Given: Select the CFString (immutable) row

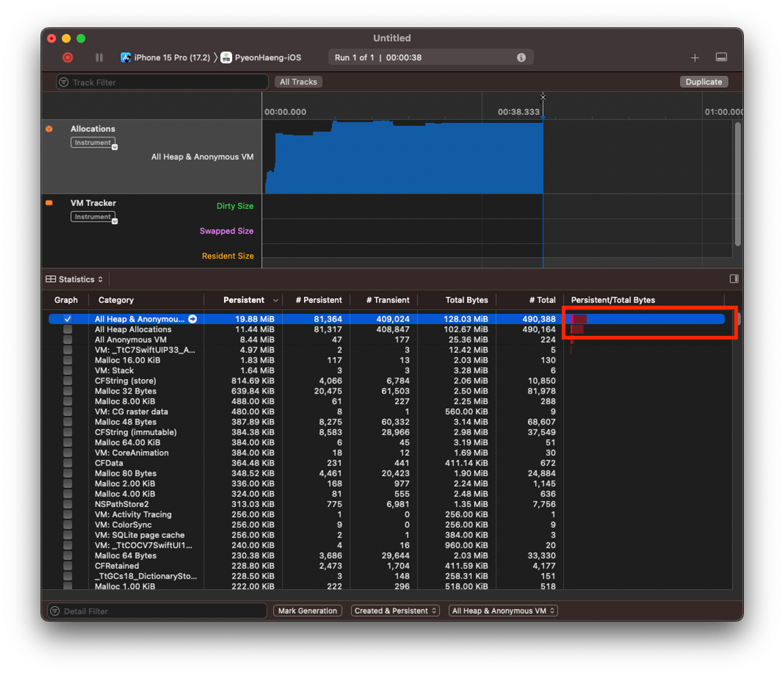Looking at the screenshot, I should 387,432.
